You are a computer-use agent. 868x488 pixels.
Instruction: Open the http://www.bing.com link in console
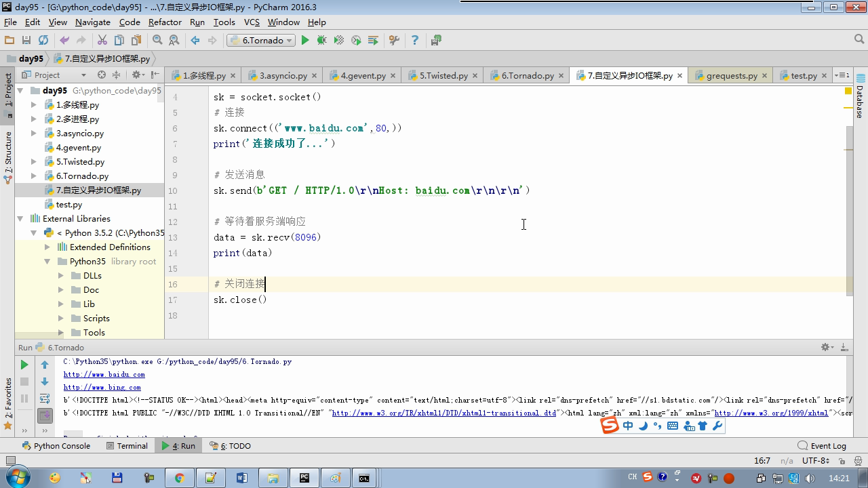pos(102,388)
